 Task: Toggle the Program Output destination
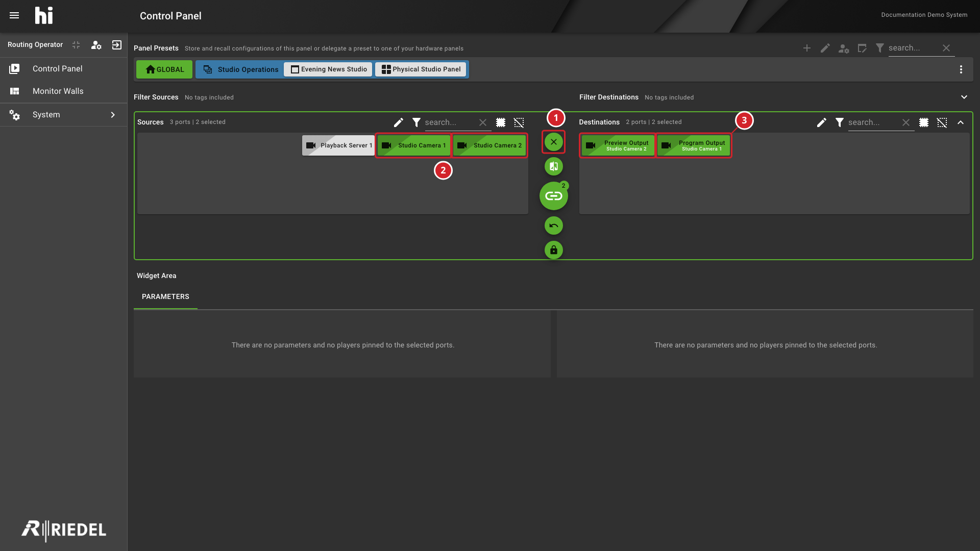tap(694, 145)
